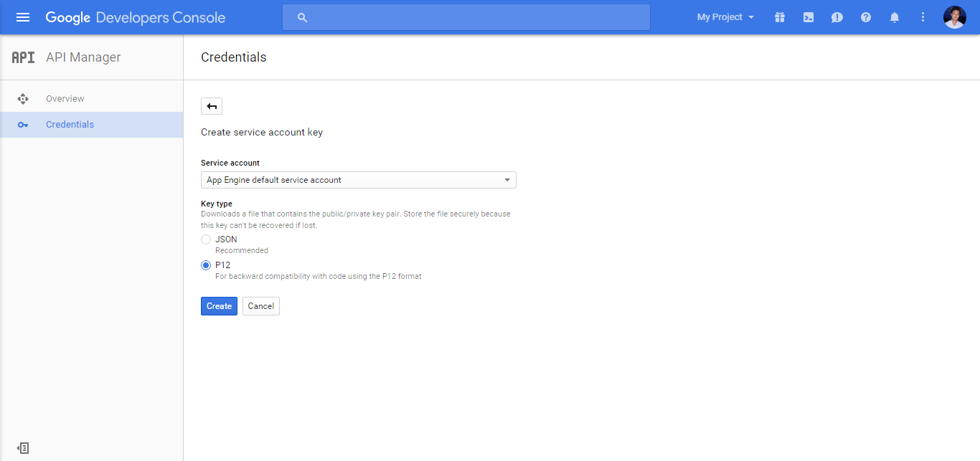Open the hamburger navigation menu

[23, 17]
